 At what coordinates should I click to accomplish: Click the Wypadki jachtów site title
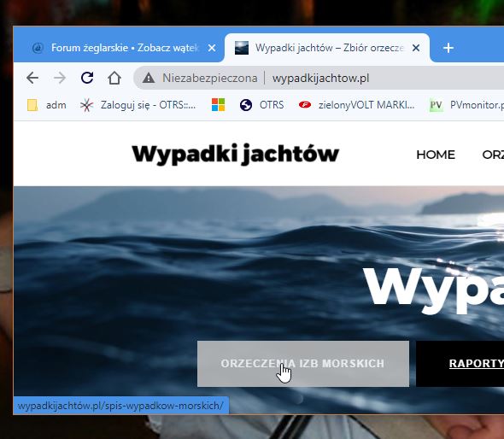[x=235, y=155]
